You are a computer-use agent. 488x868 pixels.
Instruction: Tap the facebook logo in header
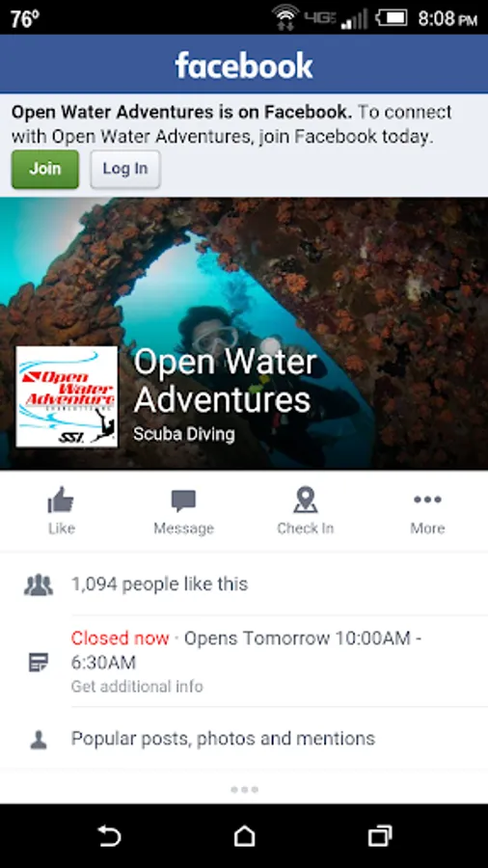coord(244,66)
